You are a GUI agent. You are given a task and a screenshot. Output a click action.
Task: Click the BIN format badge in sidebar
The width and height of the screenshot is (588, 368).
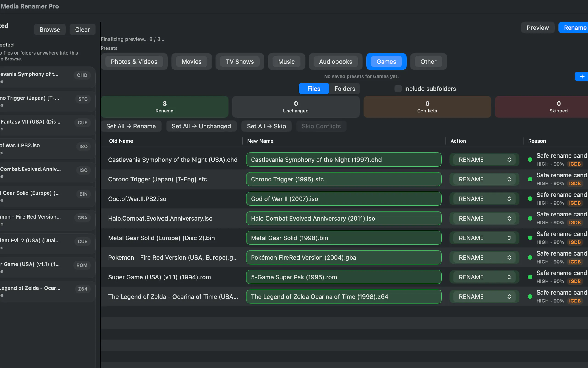coord(83,194)
